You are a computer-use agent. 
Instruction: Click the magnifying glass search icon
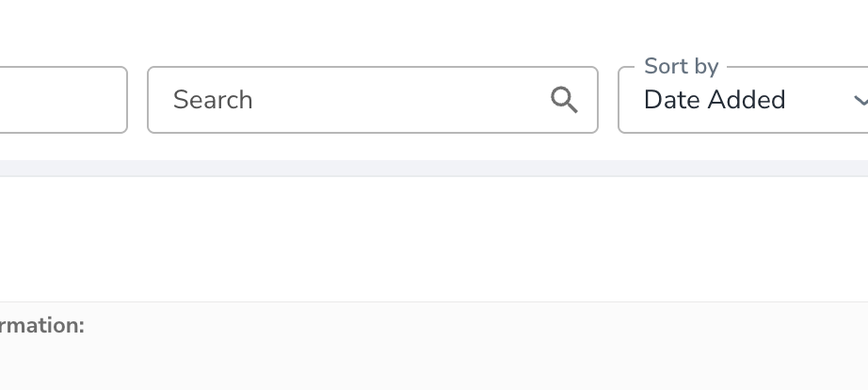tap(564, 100)
